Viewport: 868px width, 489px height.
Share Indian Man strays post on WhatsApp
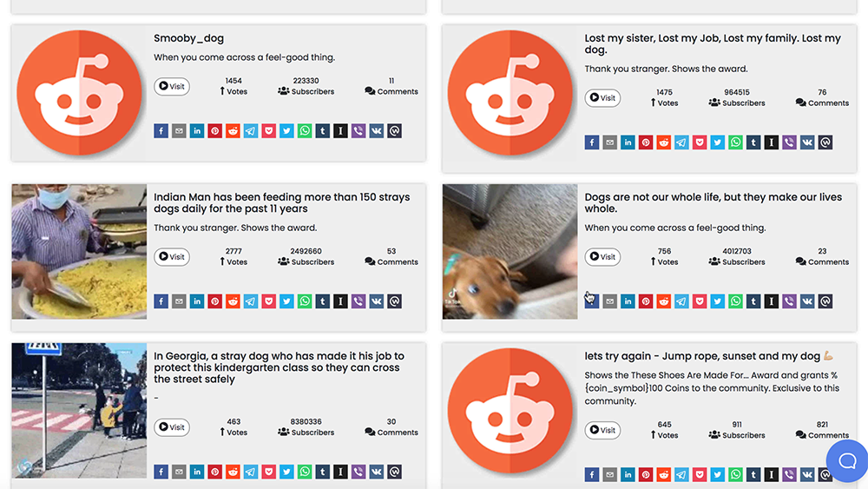click(x=305, y=301)
